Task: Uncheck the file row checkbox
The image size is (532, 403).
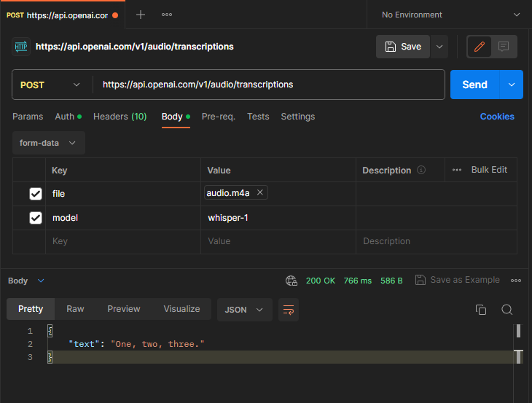Action: pos(36,194)
